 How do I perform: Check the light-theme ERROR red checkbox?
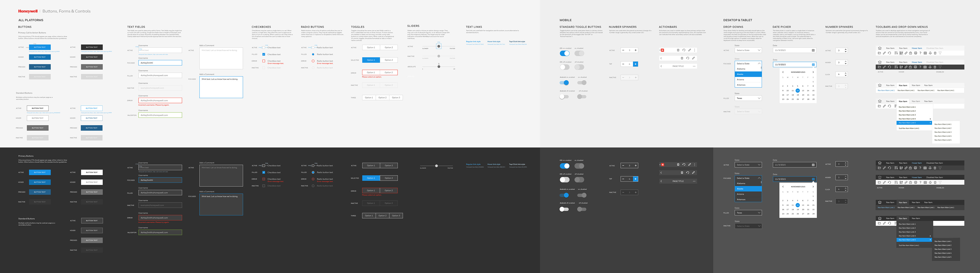click(264, 61)
